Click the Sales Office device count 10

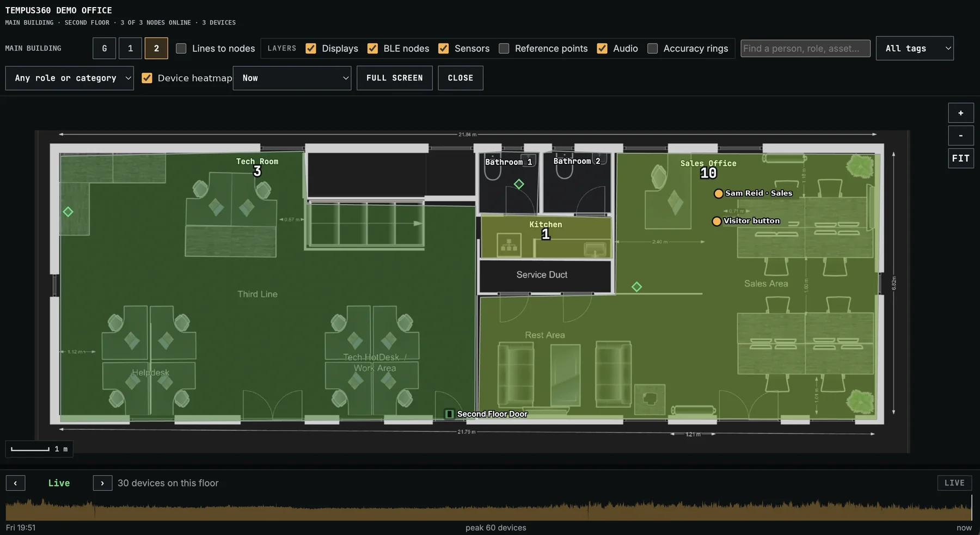(708, 173)
